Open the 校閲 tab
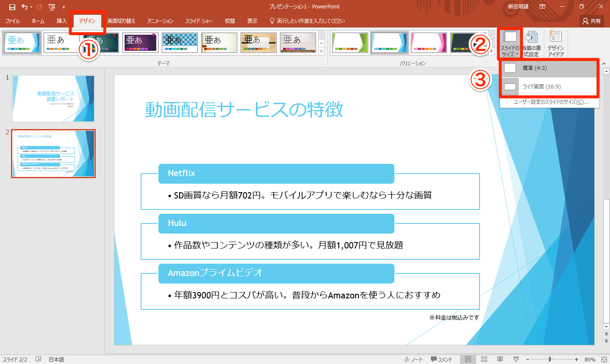Image resolution: width=610 pixels, height=364 pixels. pos(230,21)
